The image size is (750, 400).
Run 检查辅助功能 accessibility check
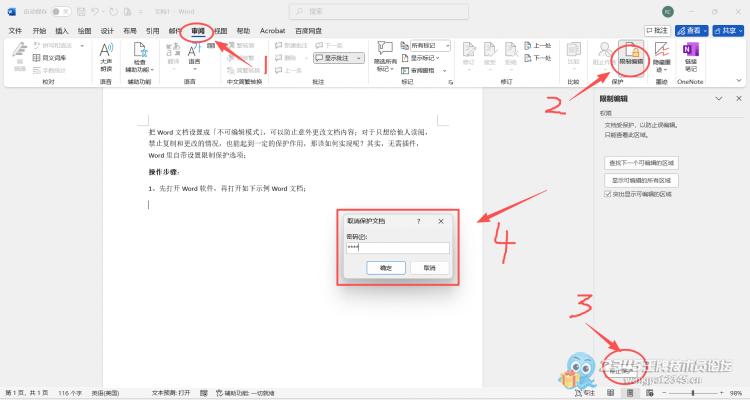(138, 55)
